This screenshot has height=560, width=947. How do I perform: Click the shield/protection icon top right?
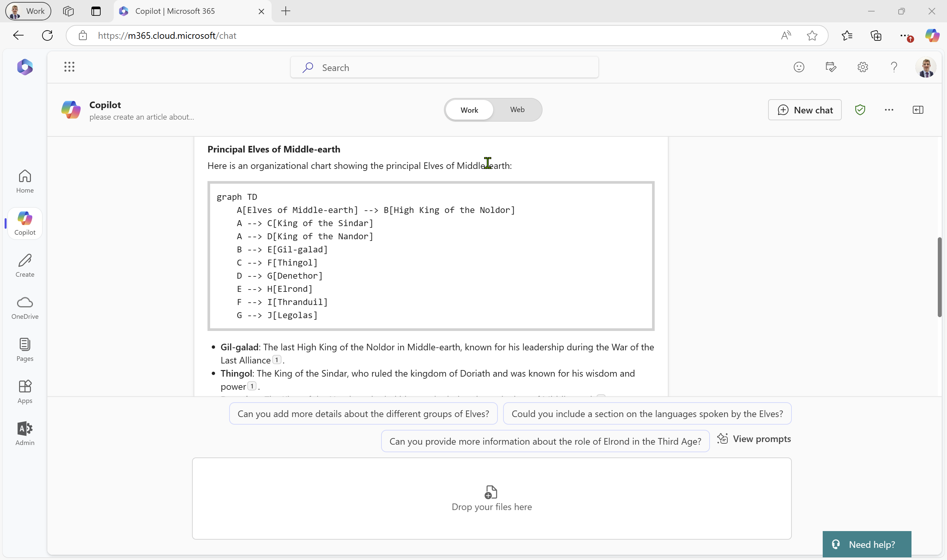[860, 109]
